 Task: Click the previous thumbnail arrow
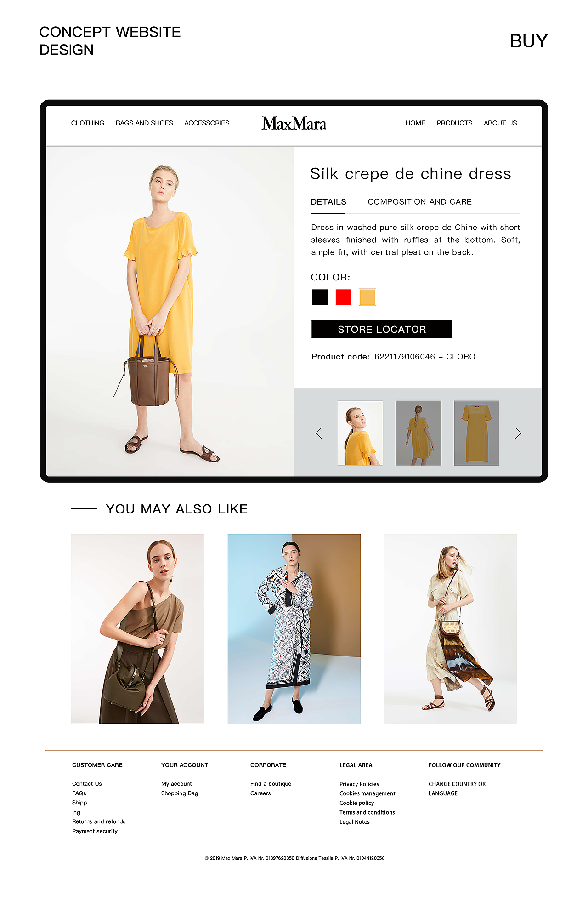click(319, 433)
